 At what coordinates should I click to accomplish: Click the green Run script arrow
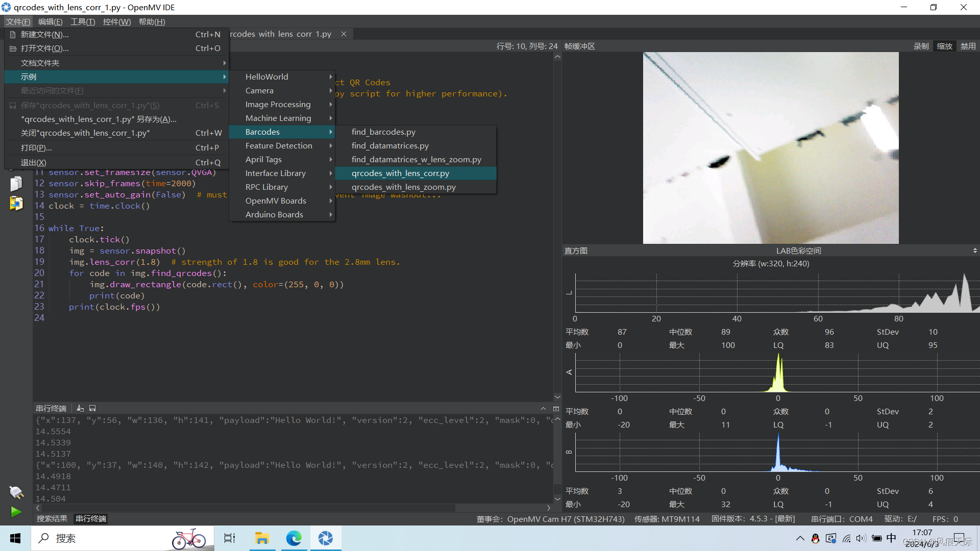16,512
